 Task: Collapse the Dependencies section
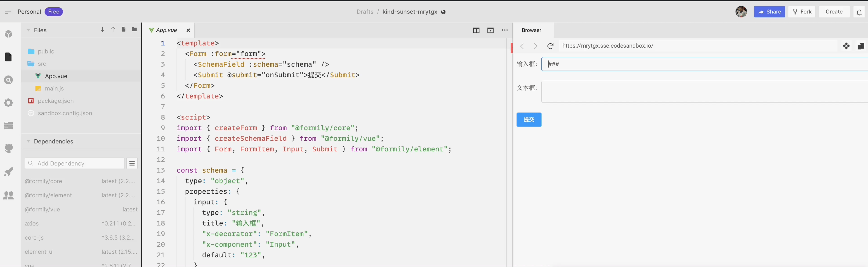click(x=29, y=141)
